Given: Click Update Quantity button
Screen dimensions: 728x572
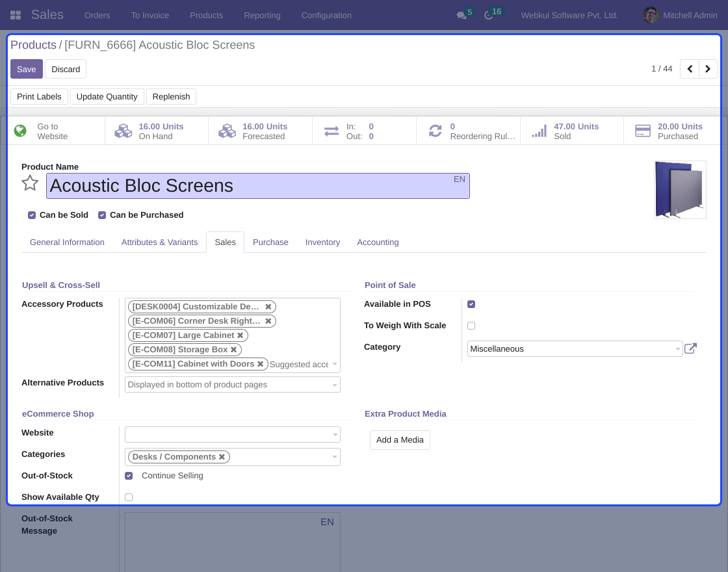Looking at the screenshot, I should coord(107,97).
